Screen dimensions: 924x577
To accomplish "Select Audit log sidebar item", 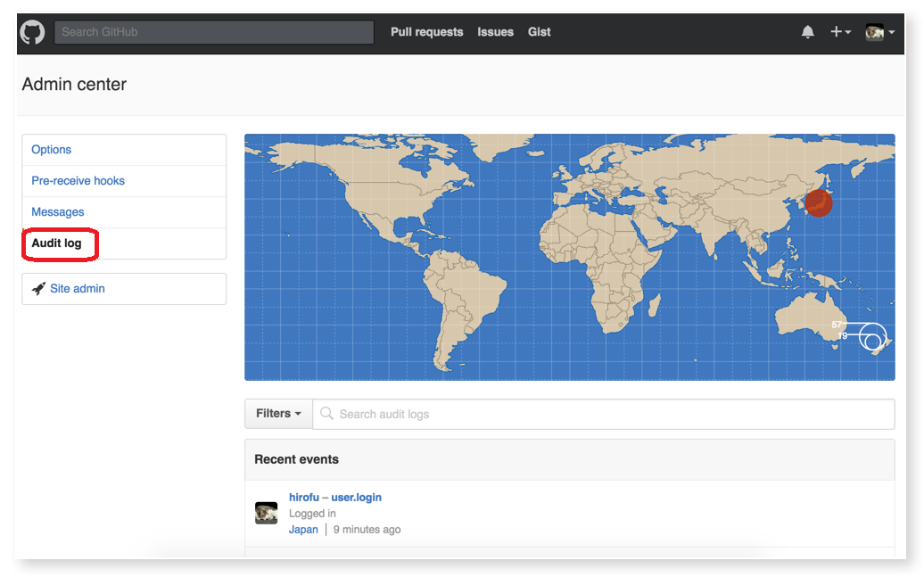I will coord(124,243).
